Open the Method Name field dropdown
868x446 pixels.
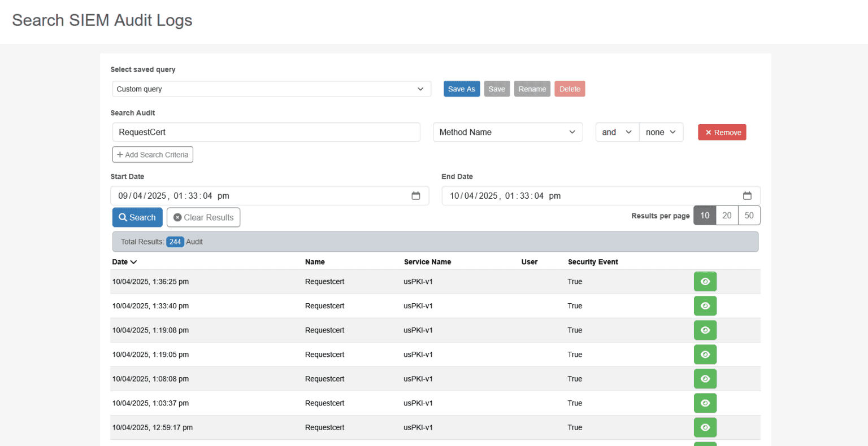(507, 132)
